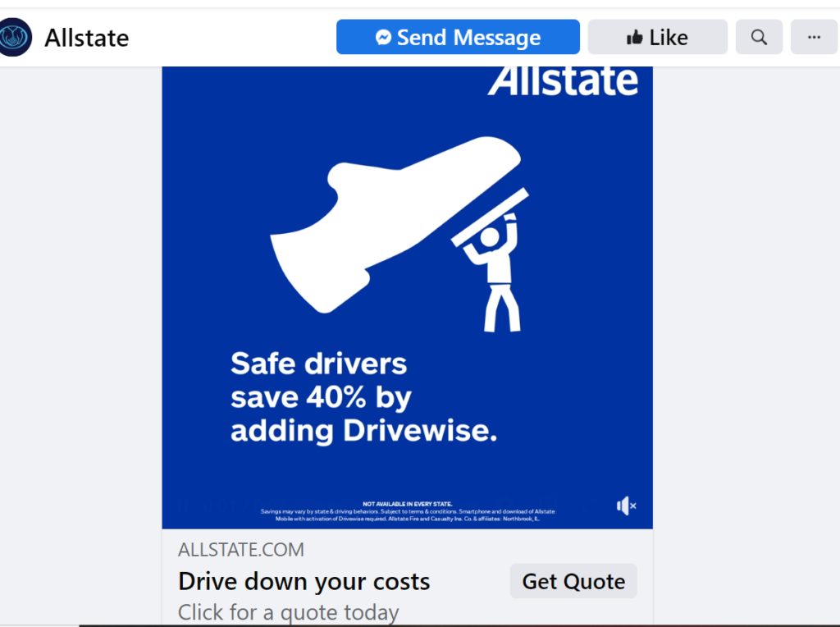Click the Allstate logo in the ad
This screenshot has height=627, width=840.
pos(563,81)
